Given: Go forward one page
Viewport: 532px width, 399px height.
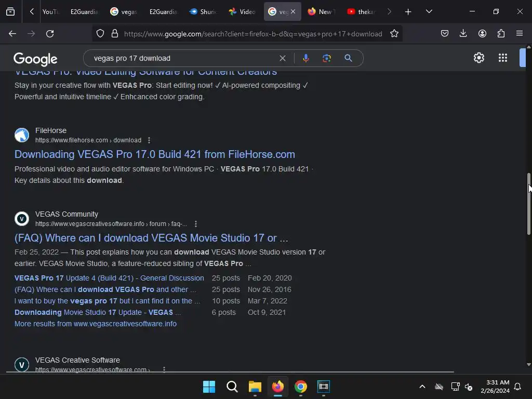Looking at the screenshot, I should pos(31,34).
